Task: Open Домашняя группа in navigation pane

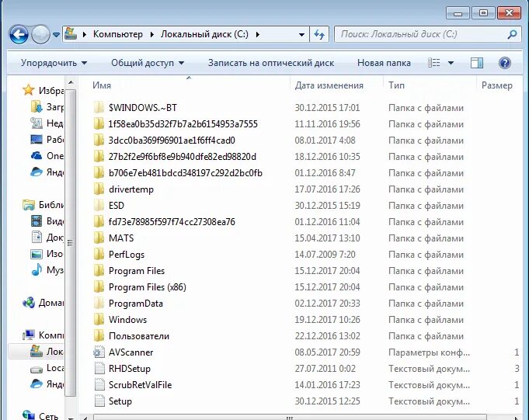Action: (x=43, y=302)
